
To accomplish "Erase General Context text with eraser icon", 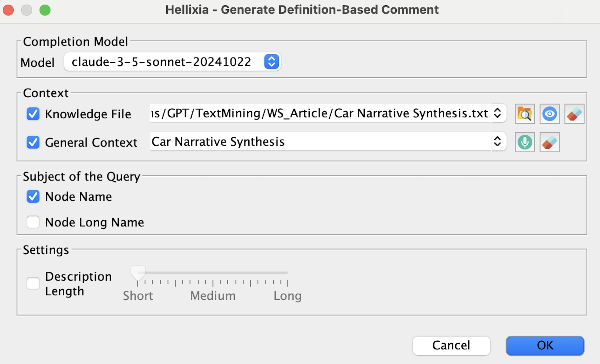I will pos(549,142).
